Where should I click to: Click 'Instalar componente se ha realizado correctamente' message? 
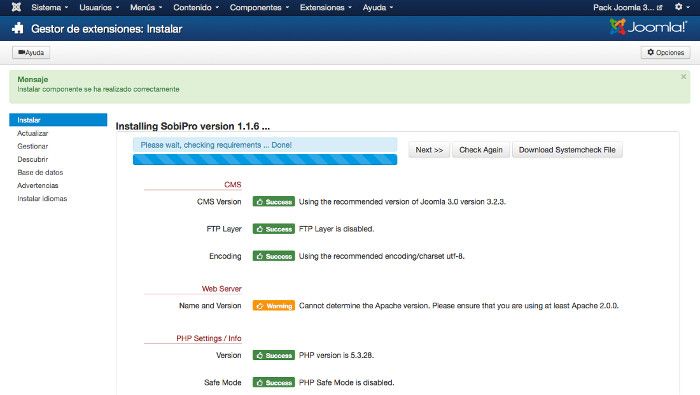click(98, 89)
